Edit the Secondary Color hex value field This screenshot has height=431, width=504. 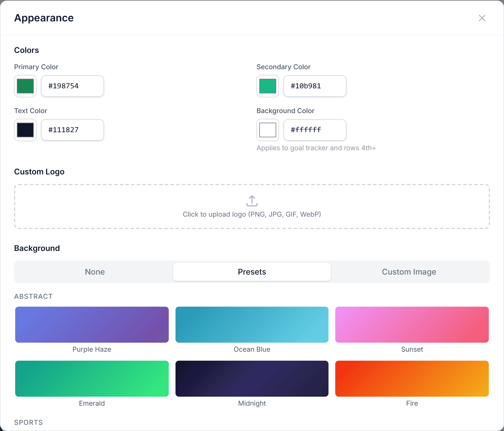point(315,86)
